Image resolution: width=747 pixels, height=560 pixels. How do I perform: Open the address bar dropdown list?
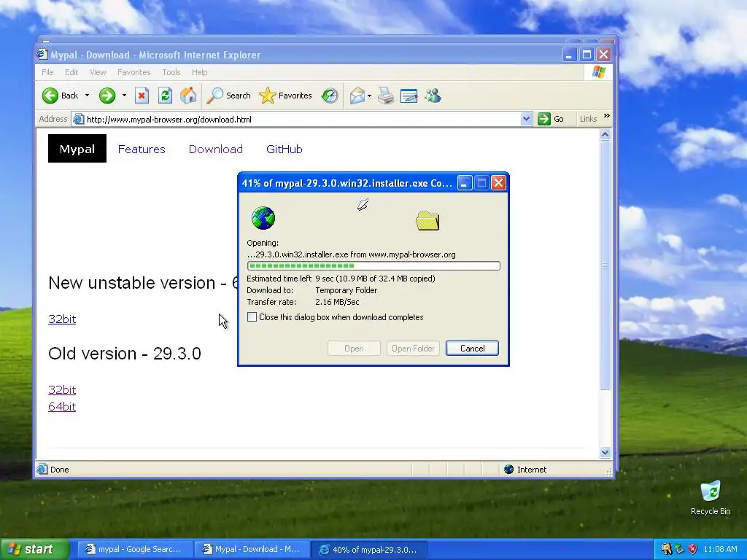click(x=526, y=119)
